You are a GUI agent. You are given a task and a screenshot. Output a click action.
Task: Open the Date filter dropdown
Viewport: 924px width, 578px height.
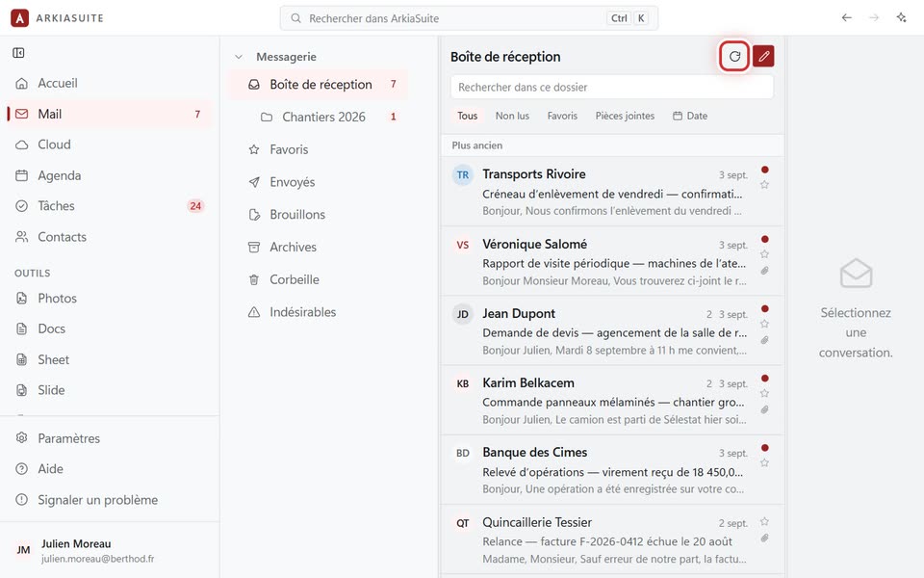tap(690, 116)
